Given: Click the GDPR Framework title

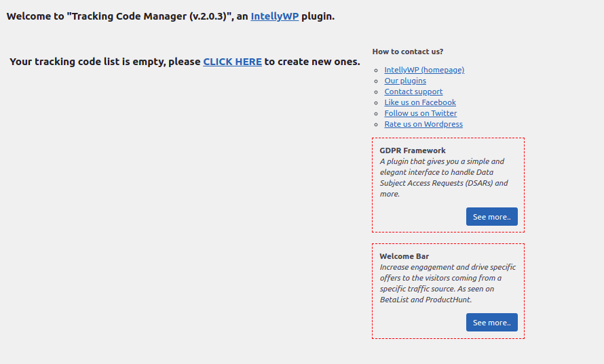Looking at the screenshot, I should click(413, 150).
